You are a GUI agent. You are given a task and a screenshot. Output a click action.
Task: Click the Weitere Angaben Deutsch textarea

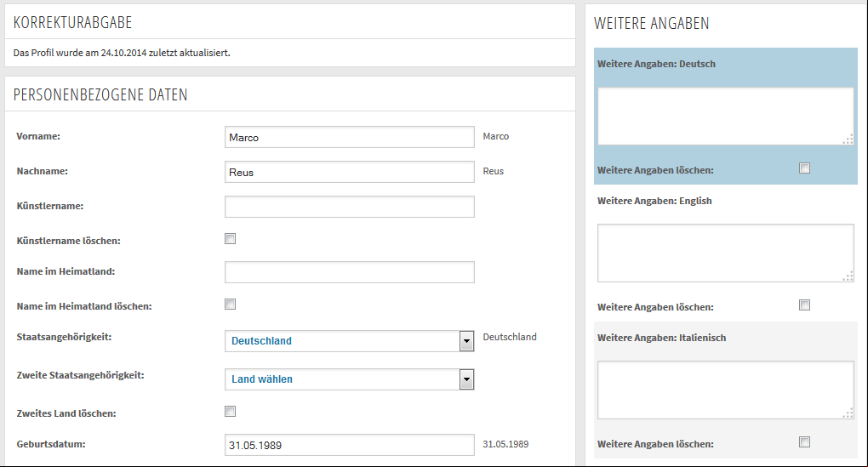click(726, 117)
